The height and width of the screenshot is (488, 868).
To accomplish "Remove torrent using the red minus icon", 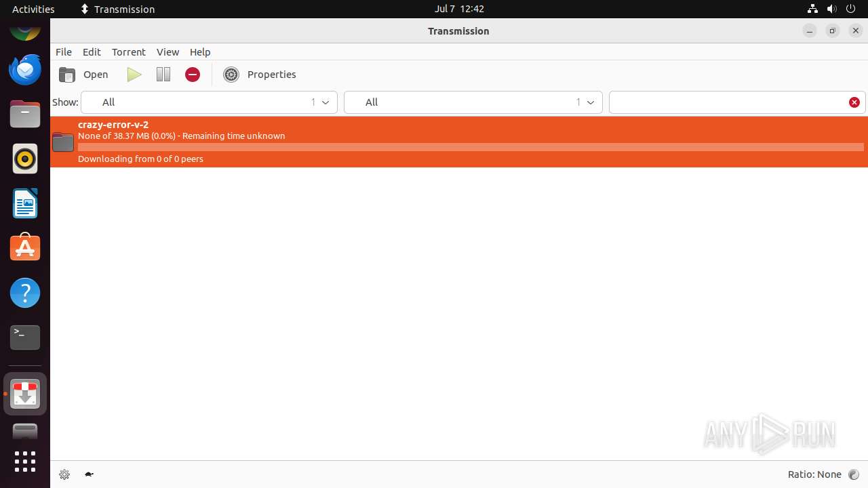I will click(193, 75).
